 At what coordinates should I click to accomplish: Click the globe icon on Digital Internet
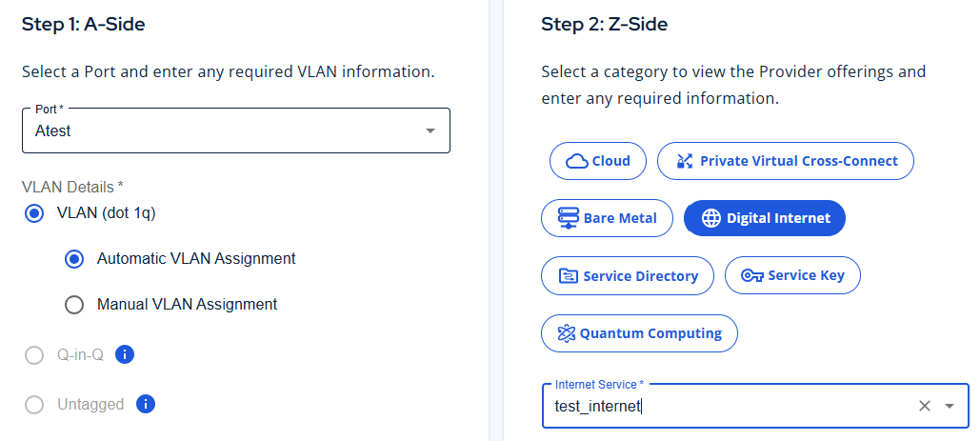[711, 218]
